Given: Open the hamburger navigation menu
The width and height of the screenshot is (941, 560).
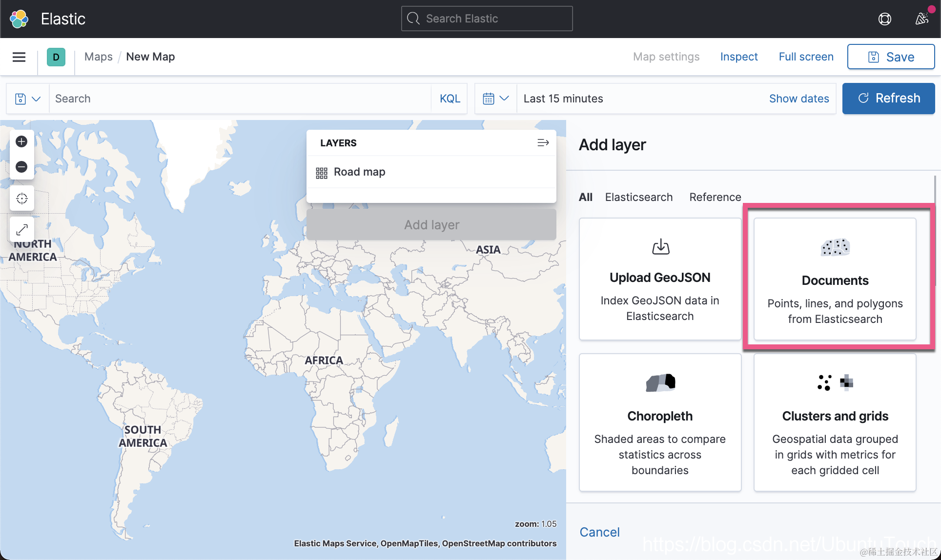Looking at the screenshot, I should pyautogui.click(x=19, y=57).
